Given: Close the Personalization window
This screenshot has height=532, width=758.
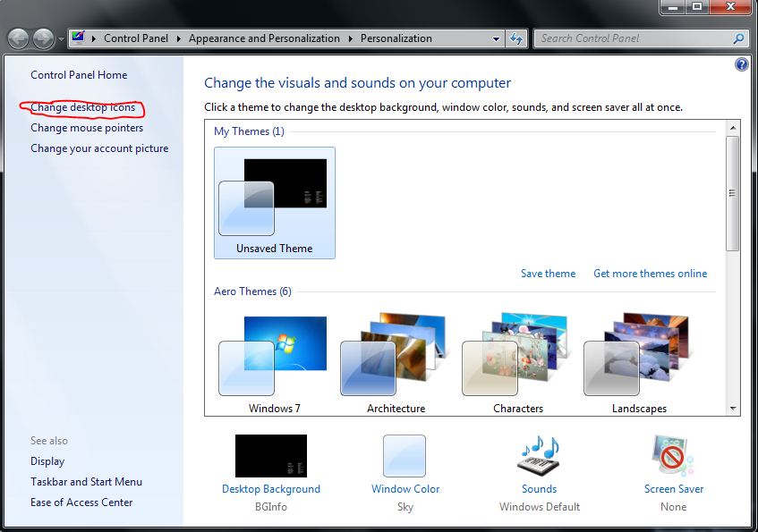Looking at the screenshot, I should (730, 6).
